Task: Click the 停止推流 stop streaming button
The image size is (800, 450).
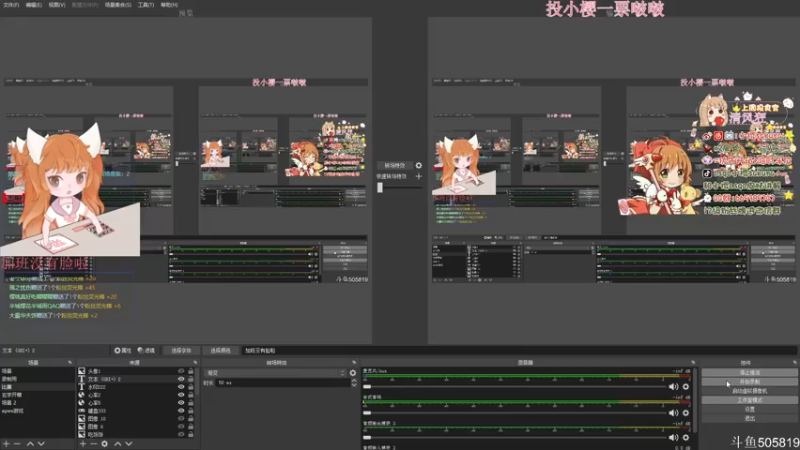Action: coord(749,372)
